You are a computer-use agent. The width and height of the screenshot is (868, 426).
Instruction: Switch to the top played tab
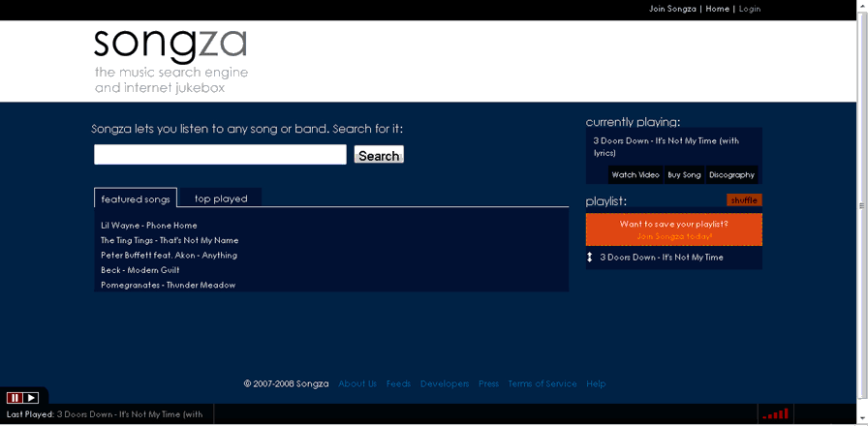[221, 198]
